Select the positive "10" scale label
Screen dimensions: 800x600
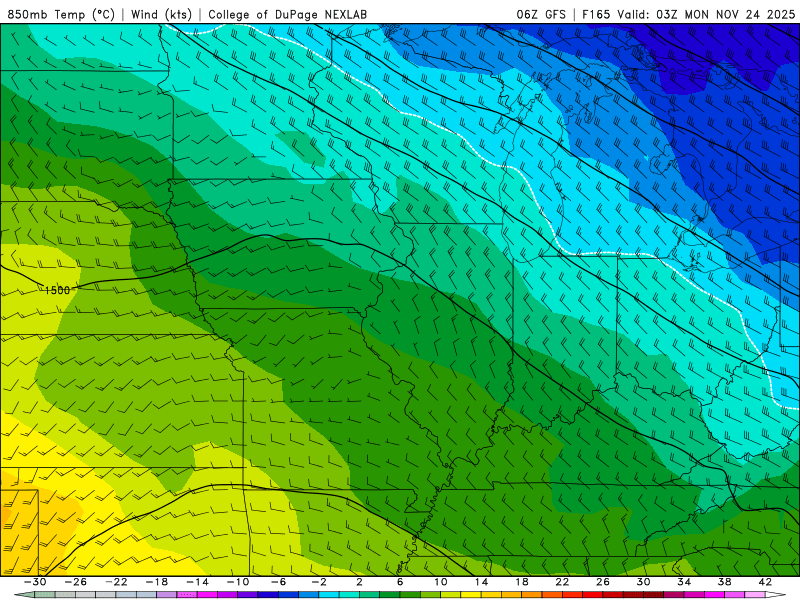tap(441, 582)
